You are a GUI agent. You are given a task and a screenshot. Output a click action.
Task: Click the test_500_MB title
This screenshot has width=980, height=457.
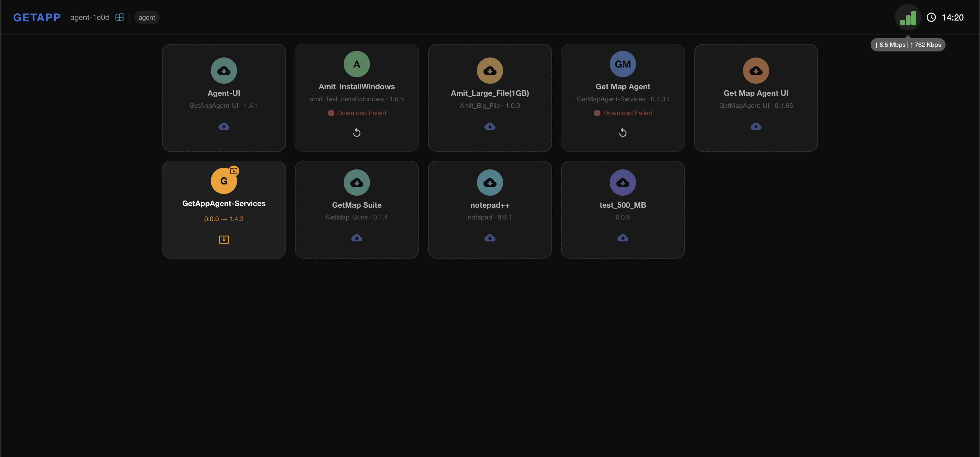coord(622,205)
